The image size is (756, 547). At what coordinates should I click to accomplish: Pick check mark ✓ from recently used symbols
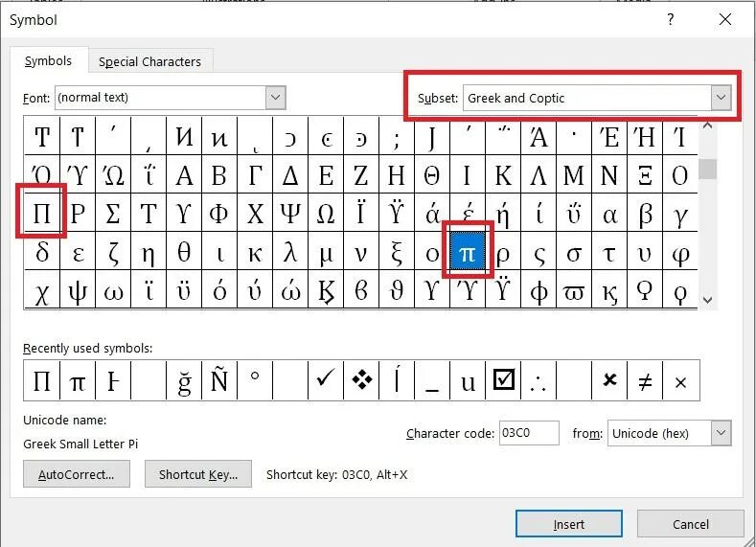[x=326, y=380]
